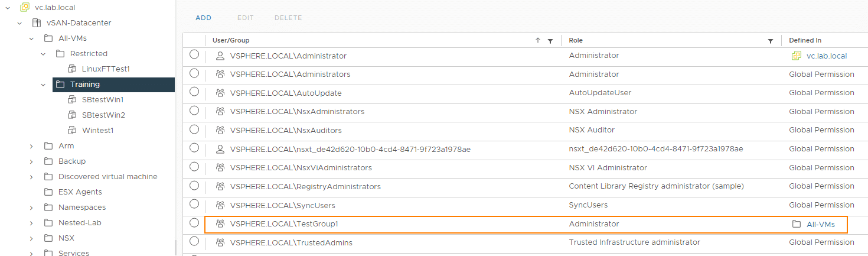Click the filter icon in User/Group column
Screen dimensions: 868x256
[550, 41]
